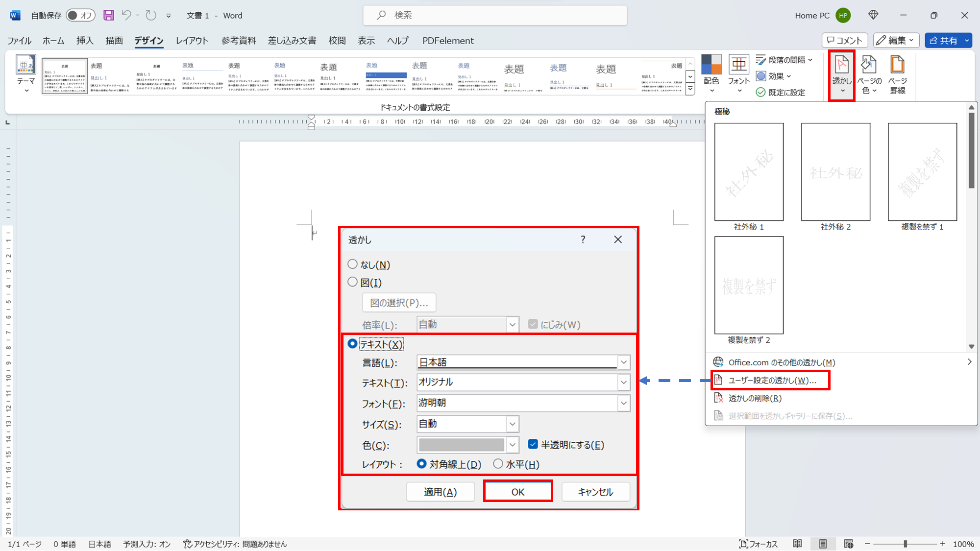Click the help question mark in 透かし dialog
980x551 pixels.
pos(583,240)
